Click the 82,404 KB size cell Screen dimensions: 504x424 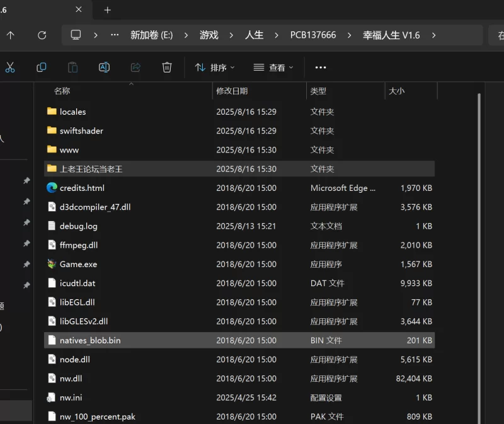point(414,379)
